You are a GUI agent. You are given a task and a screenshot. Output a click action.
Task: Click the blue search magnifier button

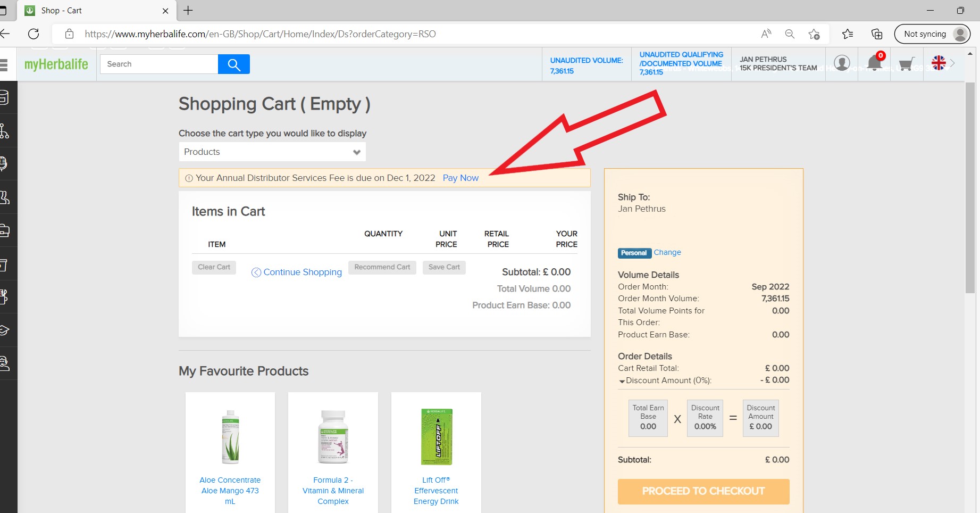tap(234, 64)
